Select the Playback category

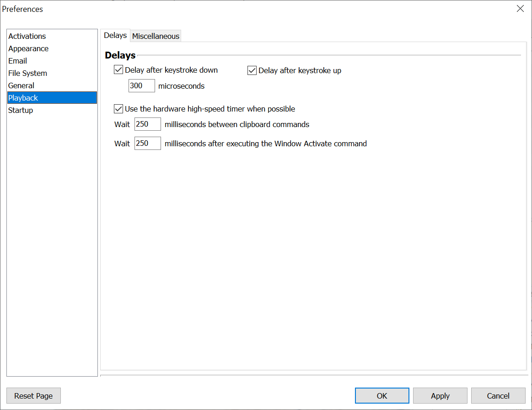pyautogui.click(x=23, y=98)
